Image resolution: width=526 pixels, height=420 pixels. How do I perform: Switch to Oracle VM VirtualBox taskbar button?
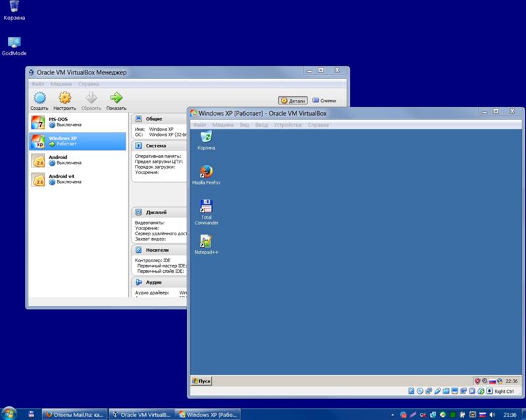142,414
